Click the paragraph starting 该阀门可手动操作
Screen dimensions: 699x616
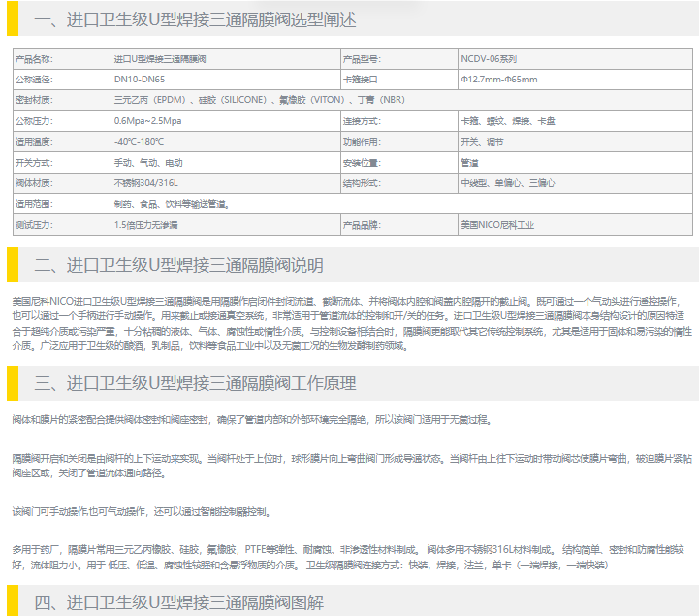tap(140, 510)
